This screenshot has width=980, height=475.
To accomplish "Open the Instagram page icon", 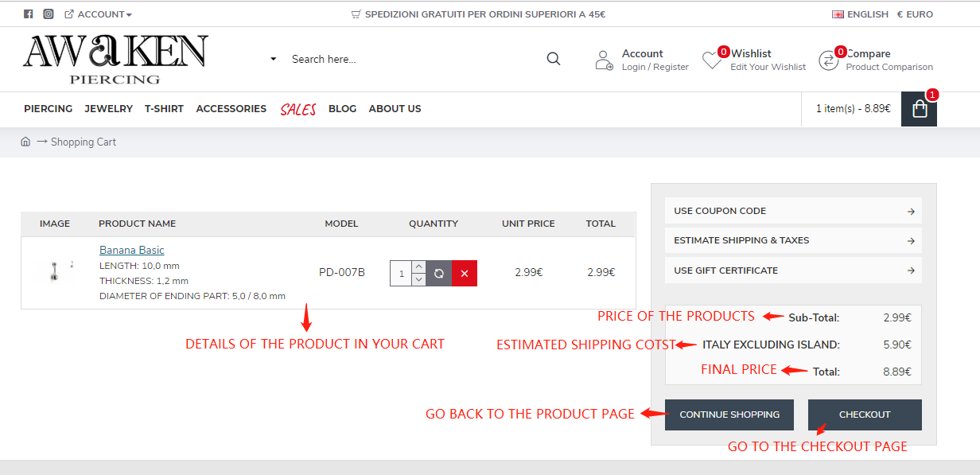I will pyautogui.click(x=49, y=14).
